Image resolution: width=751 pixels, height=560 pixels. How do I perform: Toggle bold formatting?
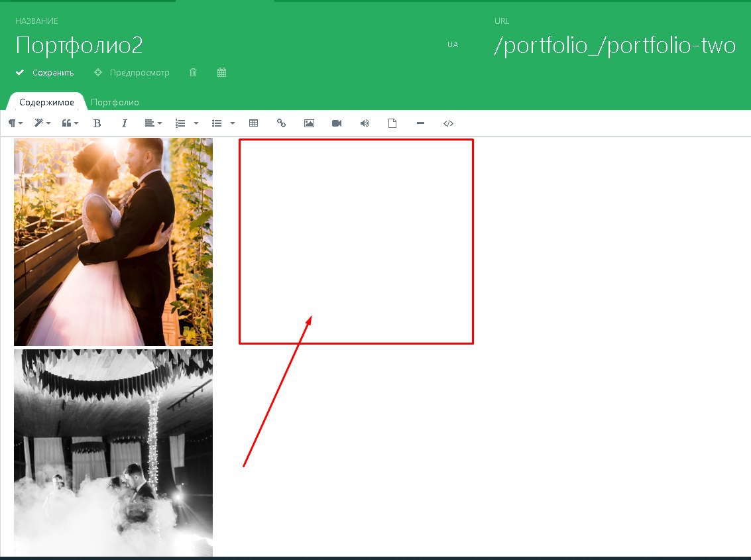coord(97,123)
